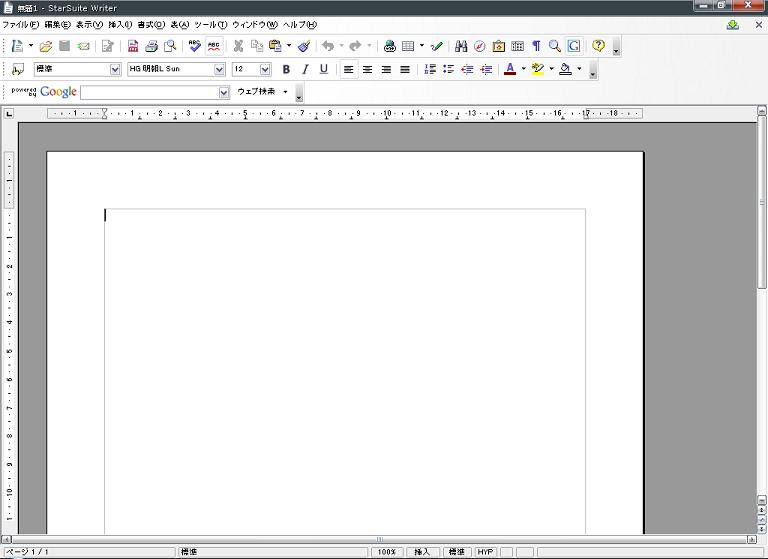Toggle Bold formatting
The width and height of the screenshot is (768, 559).
tap(286, 69)
